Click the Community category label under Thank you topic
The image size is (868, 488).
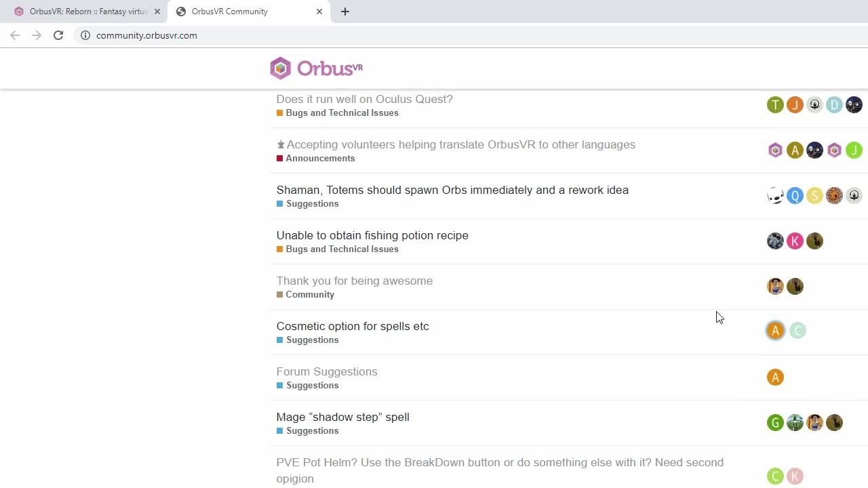pos(310,295)
